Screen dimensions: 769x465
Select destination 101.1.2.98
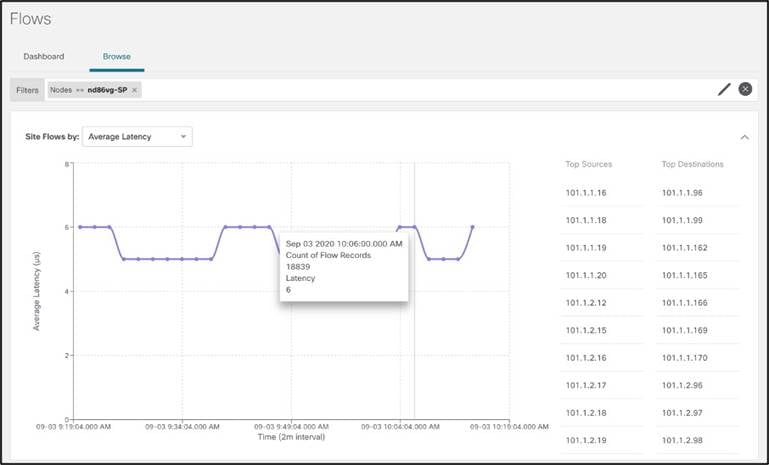[682, 440]
